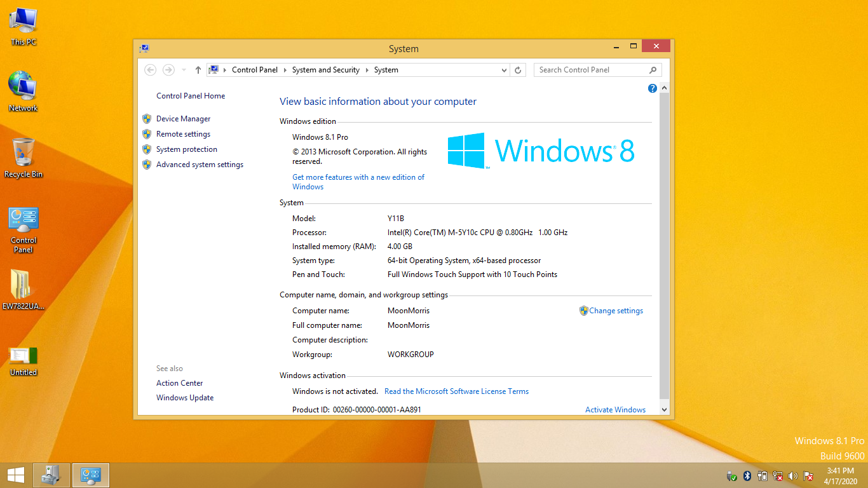Expand the chevron after Control Panel breadcrumb
868x488 pixels.
point(285,70)
